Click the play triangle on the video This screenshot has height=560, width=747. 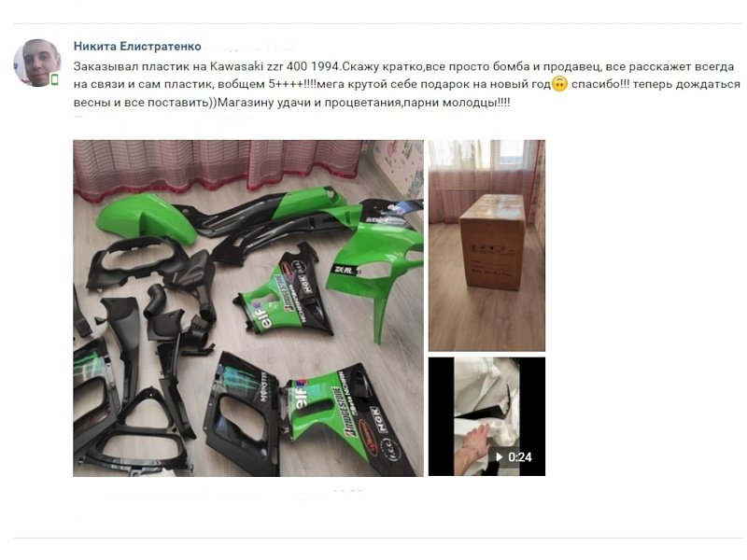point(499,457)
